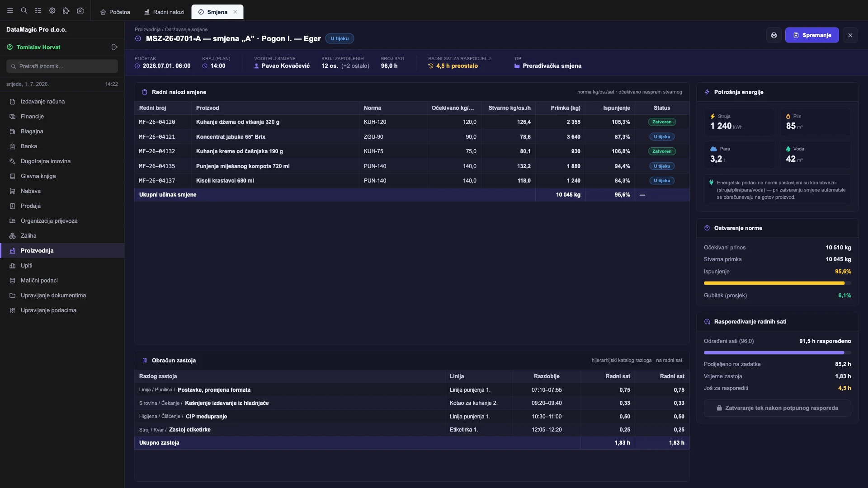Click the puzzle extensions icon
This screenshot has height=488, width=868.
[x=66, y=10]
